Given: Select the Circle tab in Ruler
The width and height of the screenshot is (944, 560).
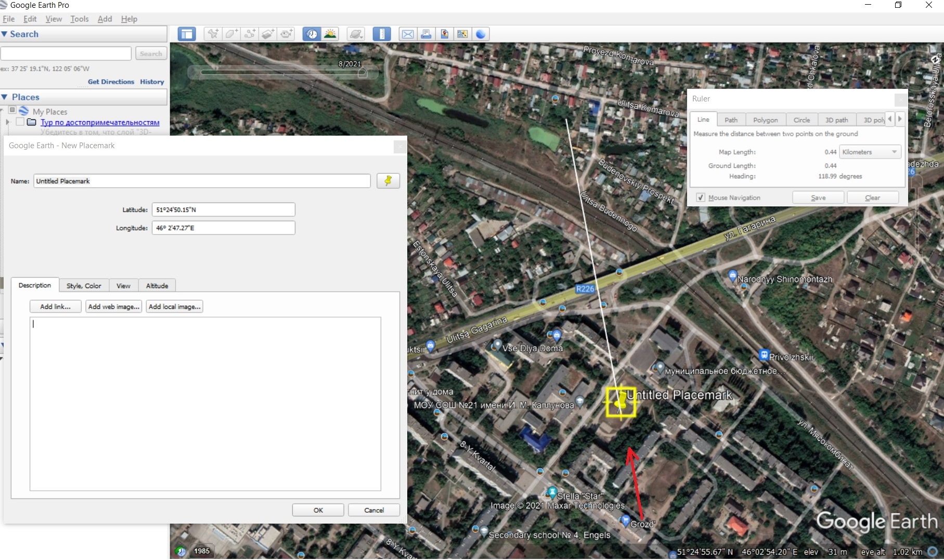Looking at the screenshot, I should click(x=801, y=120).
